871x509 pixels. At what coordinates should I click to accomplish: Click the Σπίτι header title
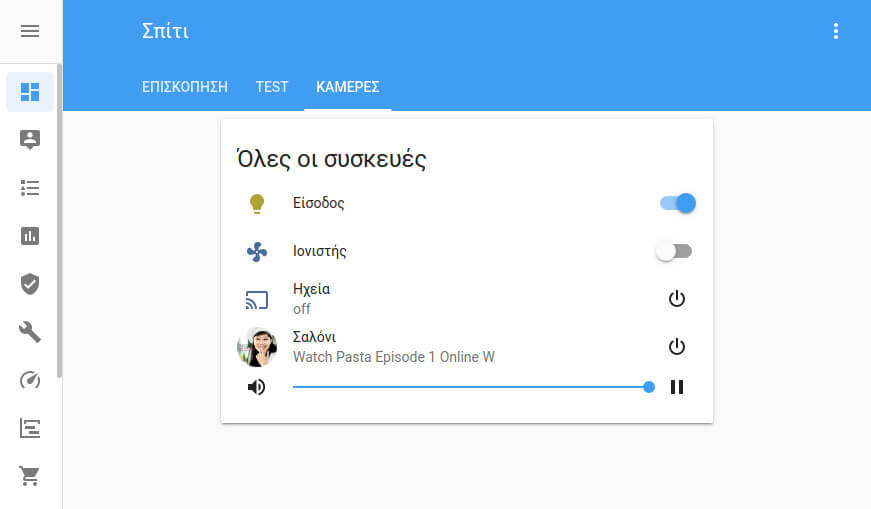tap(166, 31)
